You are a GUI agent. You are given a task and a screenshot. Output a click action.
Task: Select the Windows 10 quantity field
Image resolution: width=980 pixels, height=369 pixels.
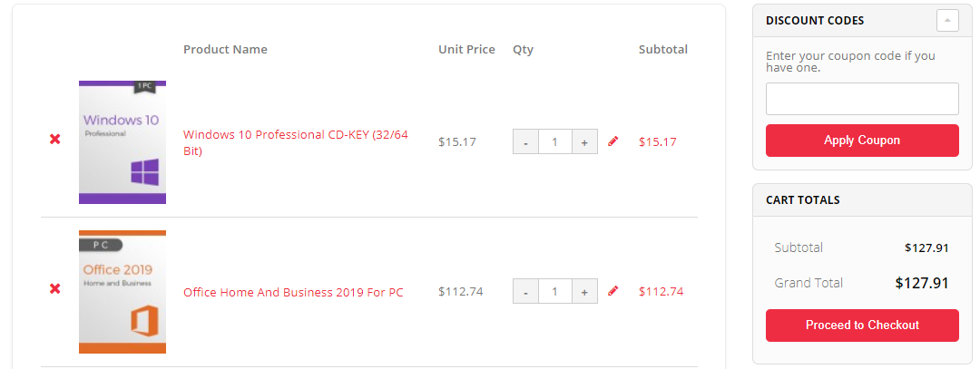554,141
